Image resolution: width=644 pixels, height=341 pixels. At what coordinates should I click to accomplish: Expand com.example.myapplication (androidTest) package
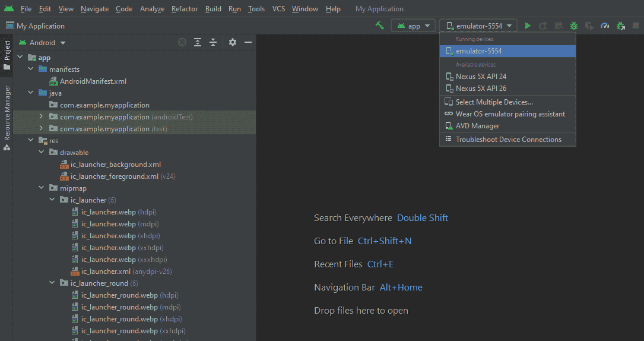click(x=41, y=116)
